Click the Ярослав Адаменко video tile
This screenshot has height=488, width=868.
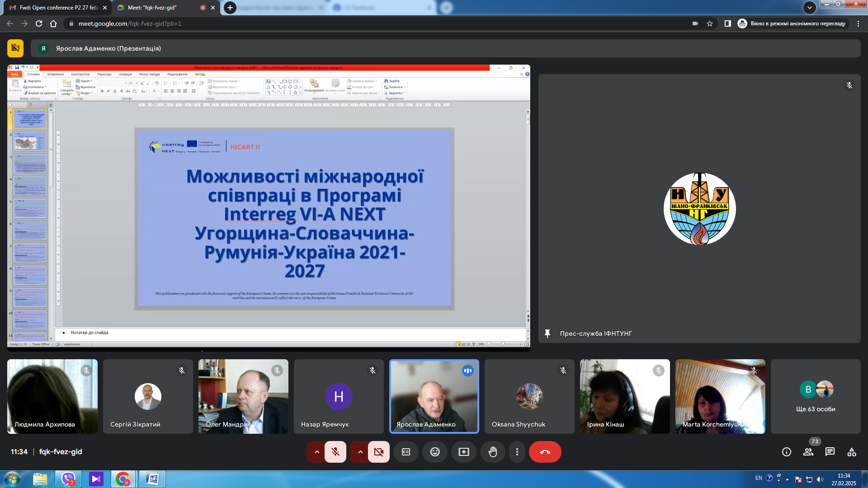pos(434,397)
